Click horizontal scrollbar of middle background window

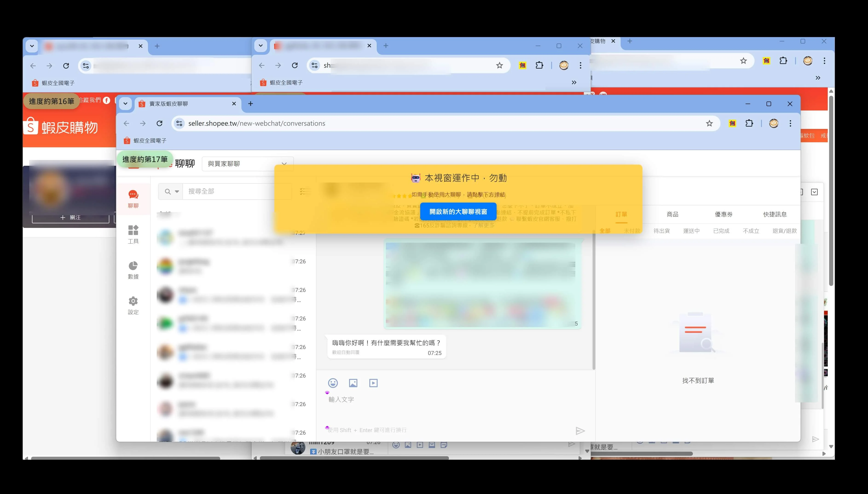pos(354,458)
